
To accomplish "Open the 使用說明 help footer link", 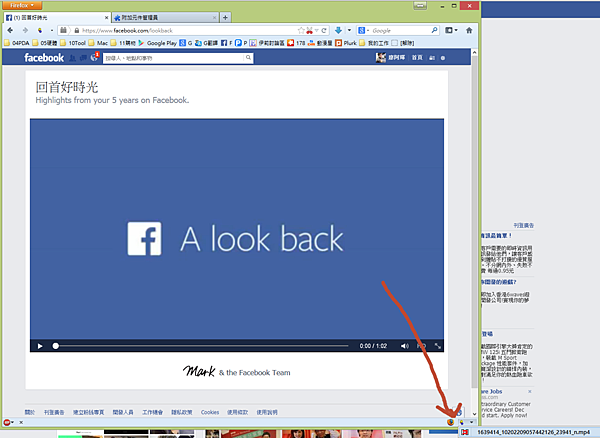I will (x=267, y=412).
